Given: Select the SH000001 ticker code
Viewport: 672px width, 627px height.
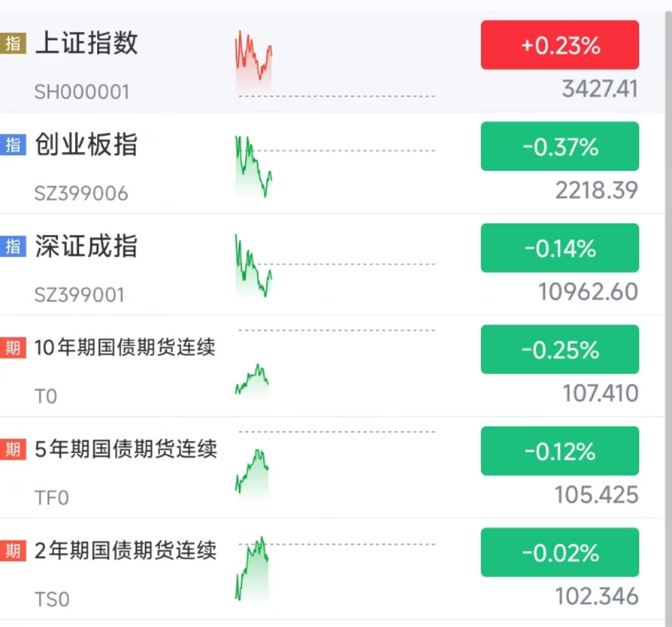Looking at the screenshot, I should pos(81,91).
